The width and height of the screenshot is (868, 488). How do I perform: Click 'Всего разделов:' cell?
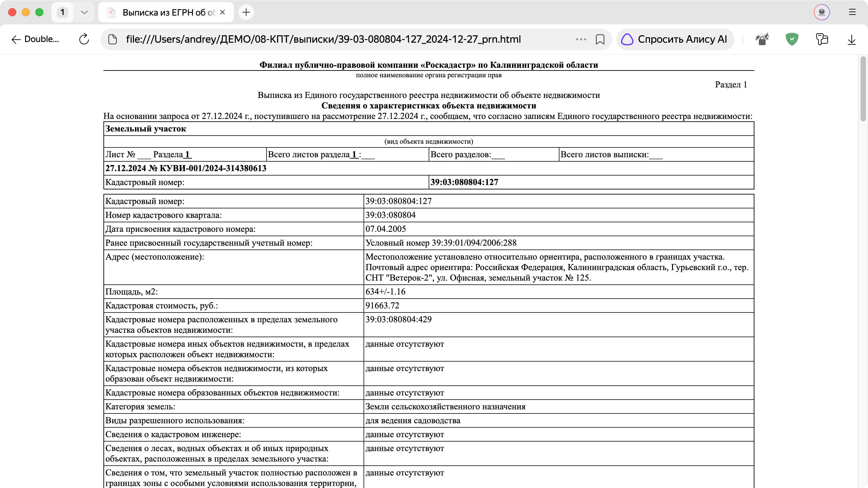click(494, 155)
